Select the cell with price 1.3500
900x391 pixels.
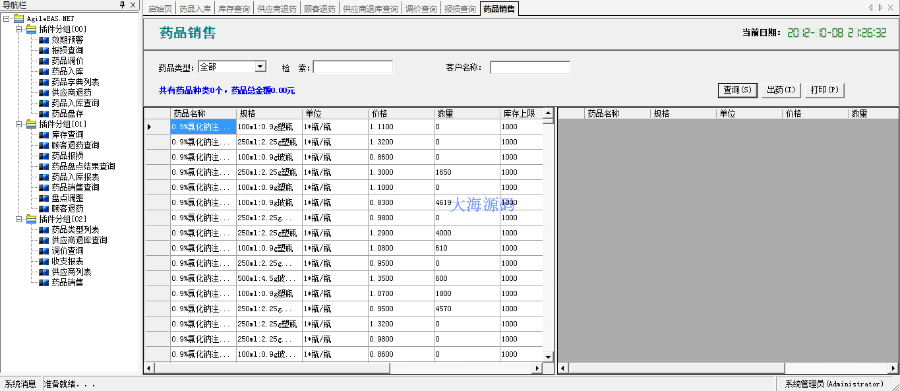click(401, 278)
